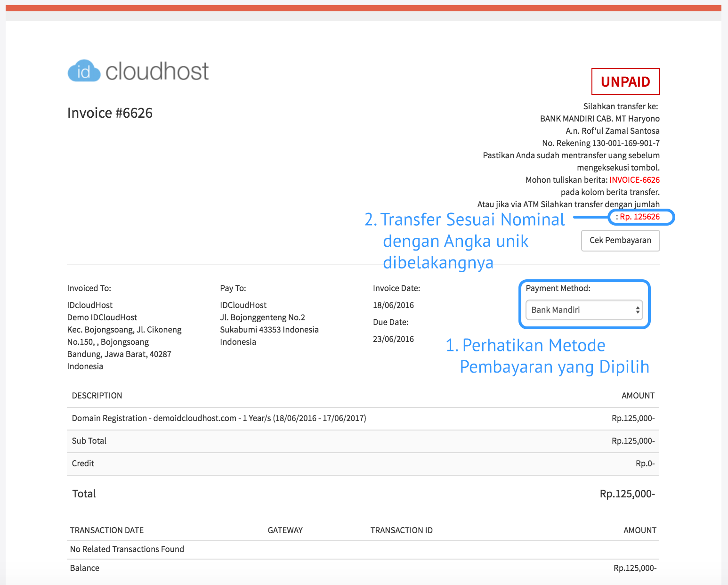Viewport: 728px width, 585px height.
Task: Click the red UNPAID status badge
Action: pyautogui.click(x=625, y=81)
